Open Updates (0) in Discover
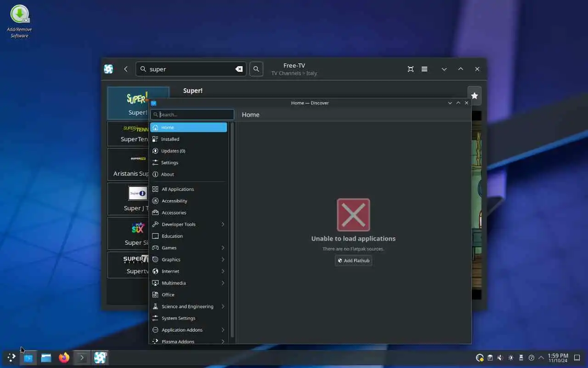This screenshot has width=588, height=368. point(188,151)
